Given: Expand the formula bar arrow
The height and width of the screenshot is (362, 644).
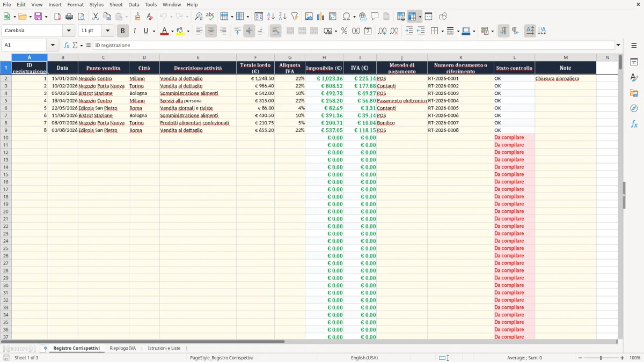Looking at the screenshot, I should click(x=618, y=45).
